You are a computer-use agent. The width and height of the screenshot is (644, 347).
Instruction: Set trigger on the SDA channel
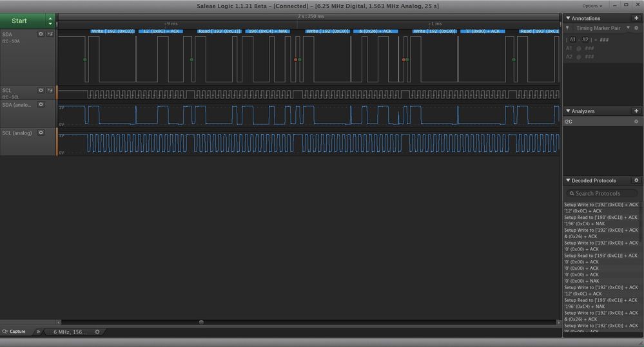click(x=50, y=34)
